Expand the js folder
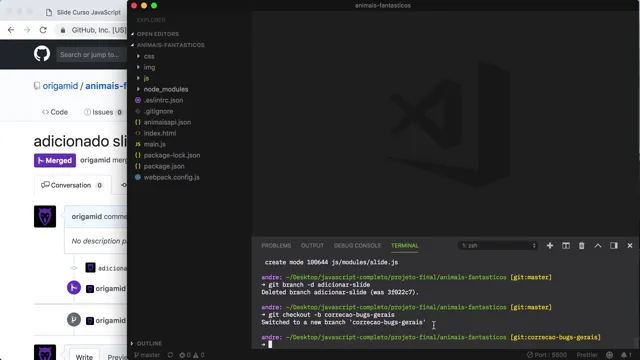Image resolution: width=640 pixels, height=360 pixels. pos(146,78)
